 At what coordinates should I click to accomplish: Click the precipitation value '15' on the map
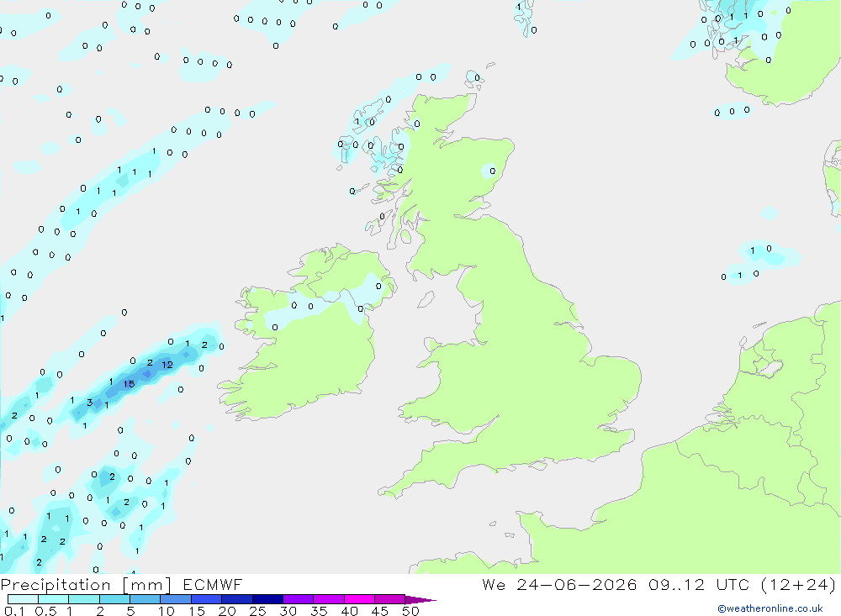(x=129, y=384)
